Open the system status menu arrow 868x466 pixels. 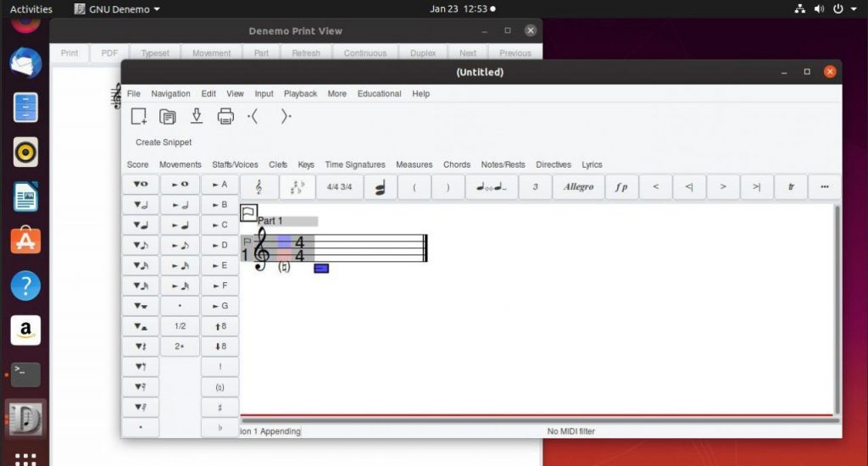[x=854, y=9]
